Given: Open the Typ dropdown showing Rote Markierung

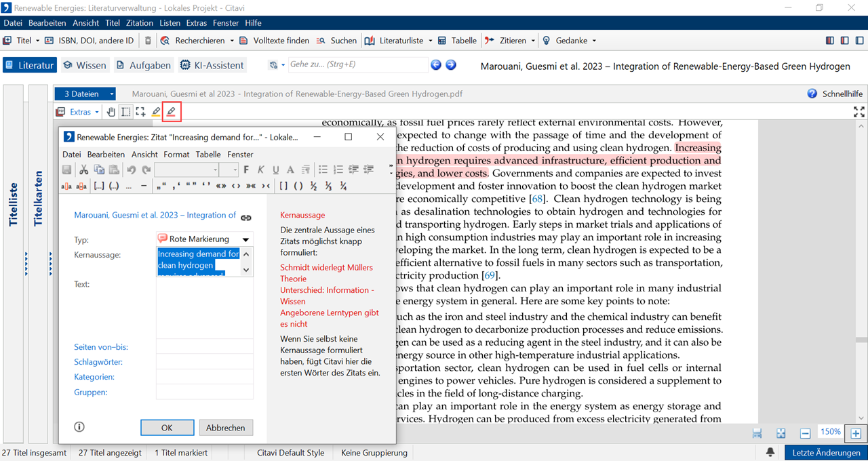Looking at the screenshot, I should pos(245,239).
